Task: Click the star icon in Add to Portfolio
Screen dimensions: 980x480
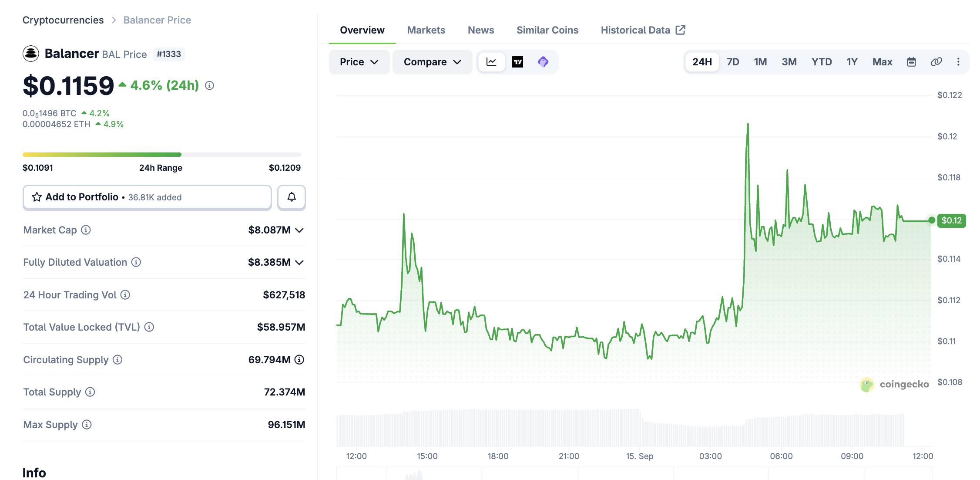Action: 37,197
